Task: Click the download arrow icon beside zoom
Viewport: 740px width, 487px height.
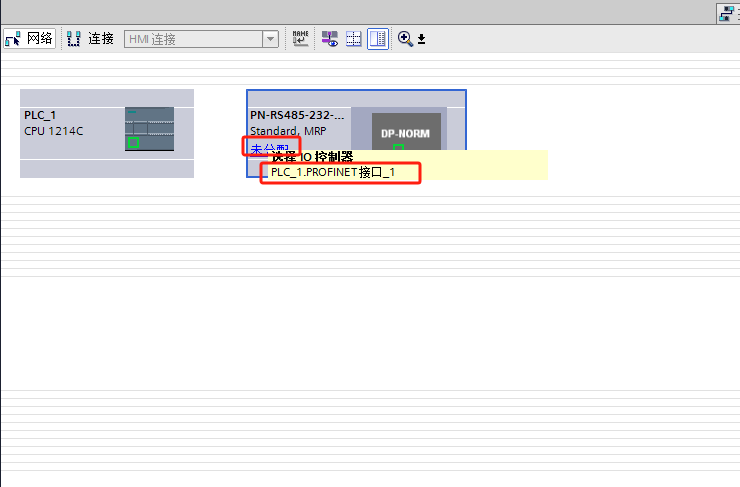Action: pyautogui.click(x=421, y=39)
